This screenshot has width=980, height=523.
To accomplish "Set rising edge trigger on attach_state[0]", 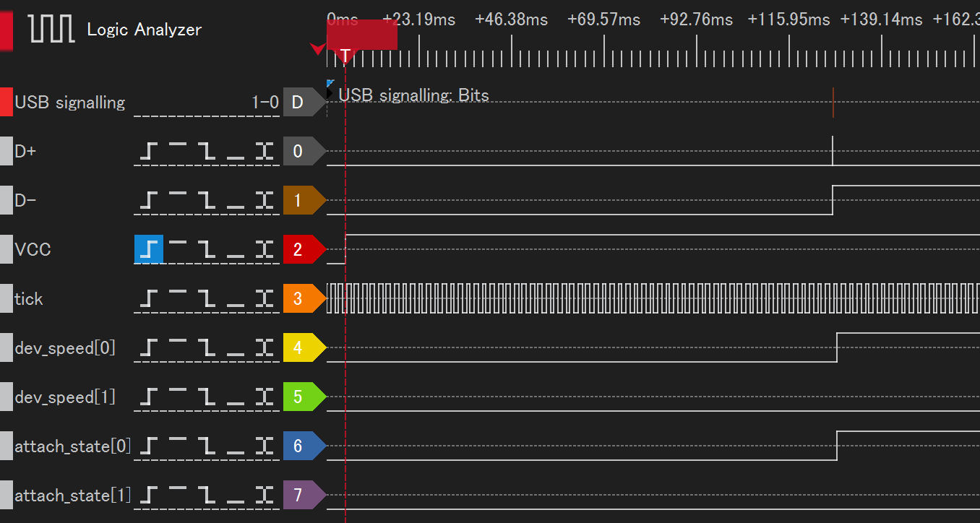I will pos(149,446).
